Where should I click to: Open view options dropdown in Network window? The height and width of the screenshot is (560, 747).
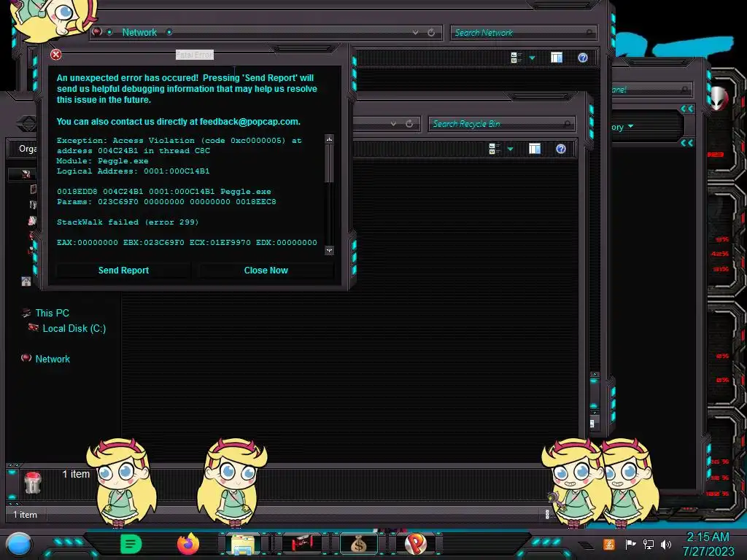[x=532, y=58]
